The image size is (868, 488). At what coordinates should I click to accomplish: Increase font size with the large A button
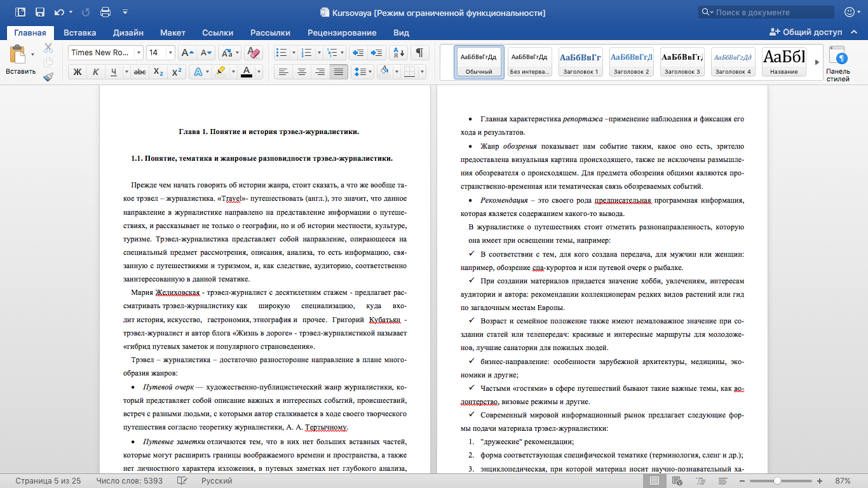(187, 53)
